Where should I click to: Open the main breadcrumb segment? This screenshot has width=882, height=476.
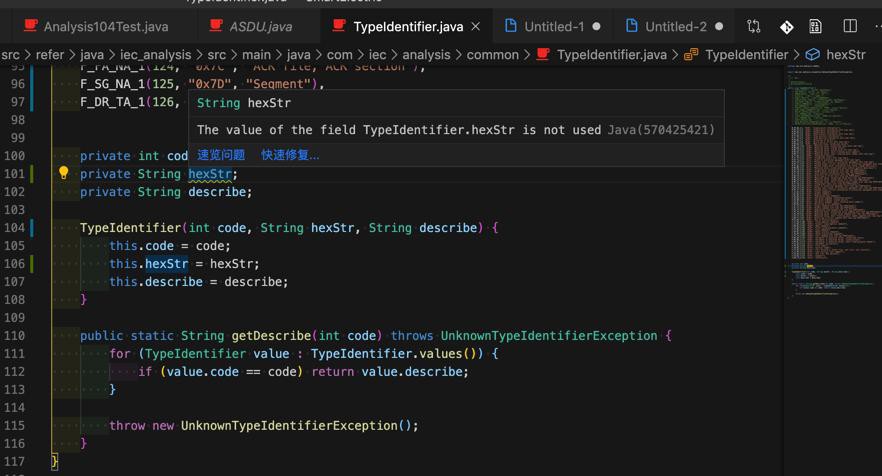[256, 55]
